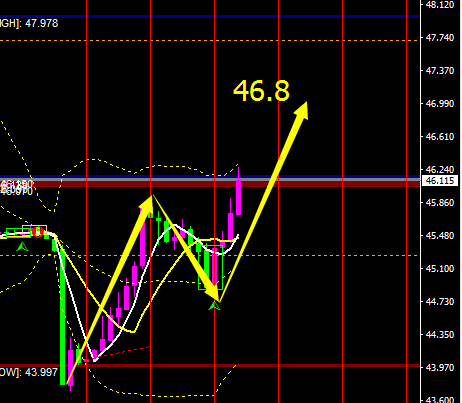Click the current price label 46.115
Image resolution: width=462 pixels, height=403 pixels.
click(x=440, y=181)
